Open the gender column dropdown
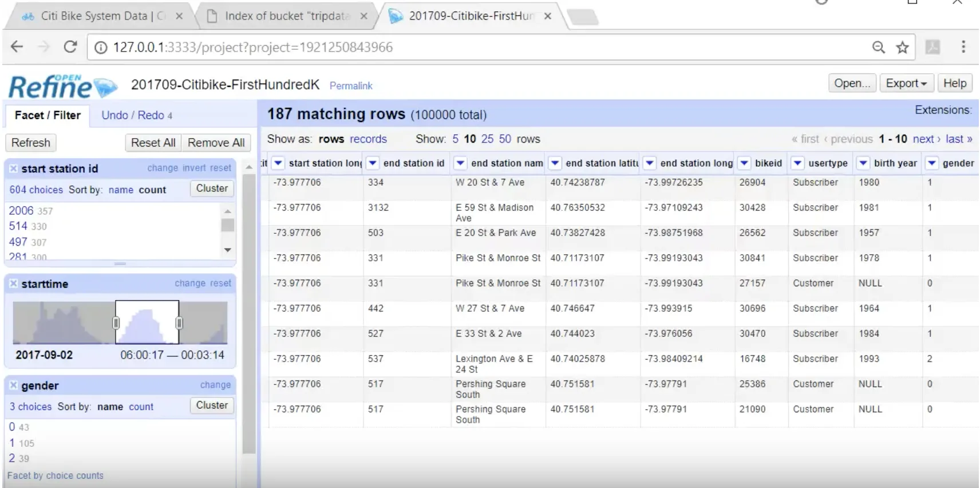 [x=932, y=163]
